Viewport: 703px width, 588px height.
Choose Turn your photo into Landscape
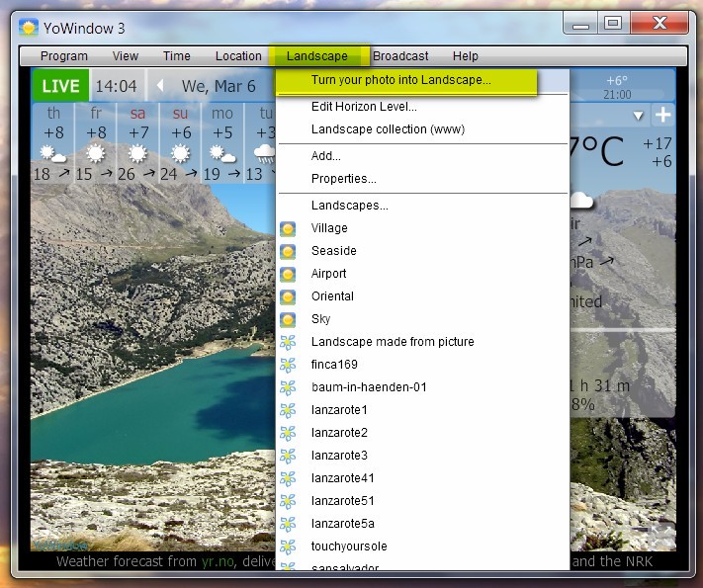(400, 80)
